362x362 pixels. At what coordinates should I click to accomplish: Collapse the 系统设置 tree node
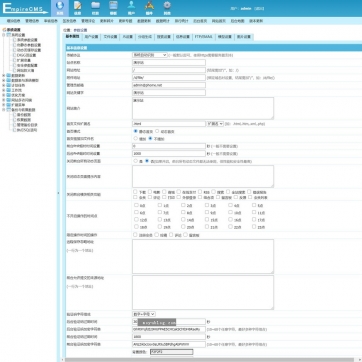[4, 35]
